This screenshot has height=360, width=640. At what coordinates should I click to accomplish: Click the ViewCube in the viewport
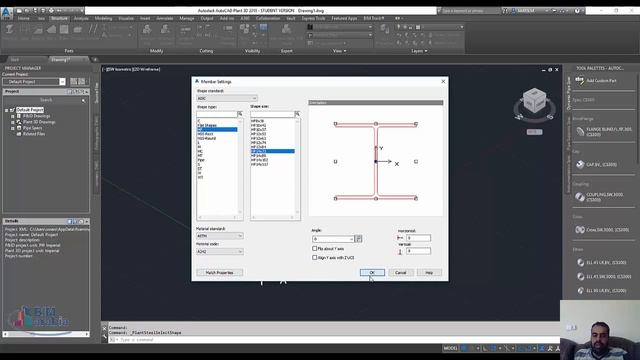(534, 102)
